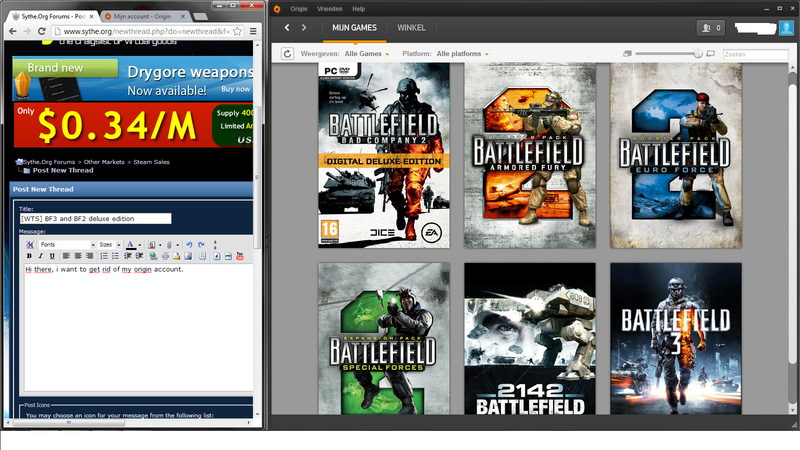This screenshot has height=450, width=800.
Task: Expand the text color dropdown arrow
Action: click(140, 245)
